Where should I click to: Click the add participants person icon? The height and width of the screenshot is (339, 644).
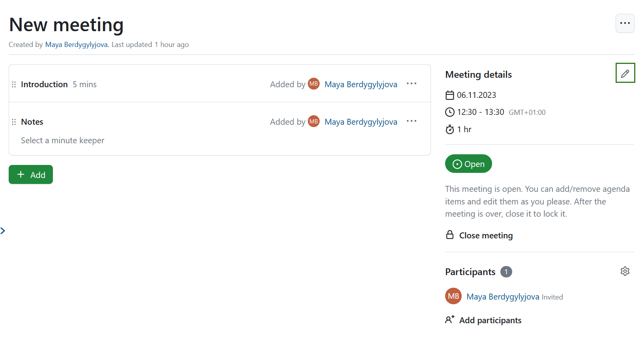tap(450, 320)
